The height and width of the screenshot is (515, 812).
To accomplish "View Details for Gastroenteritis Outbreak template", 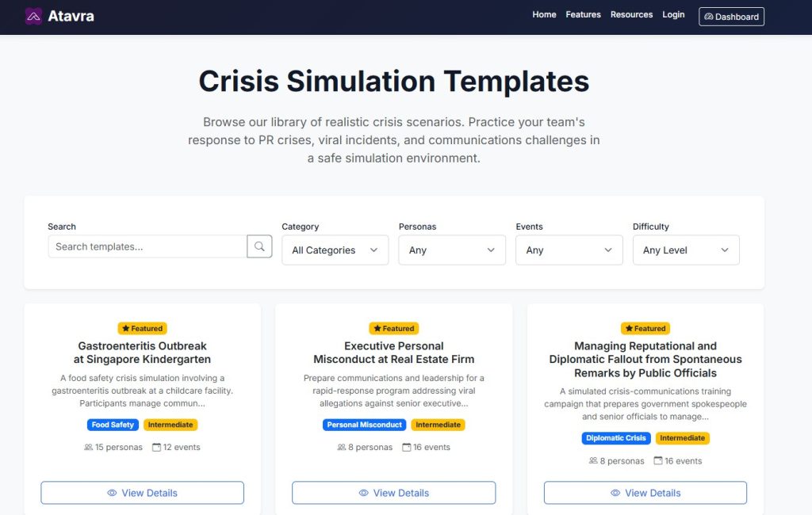I will (142, 493).
